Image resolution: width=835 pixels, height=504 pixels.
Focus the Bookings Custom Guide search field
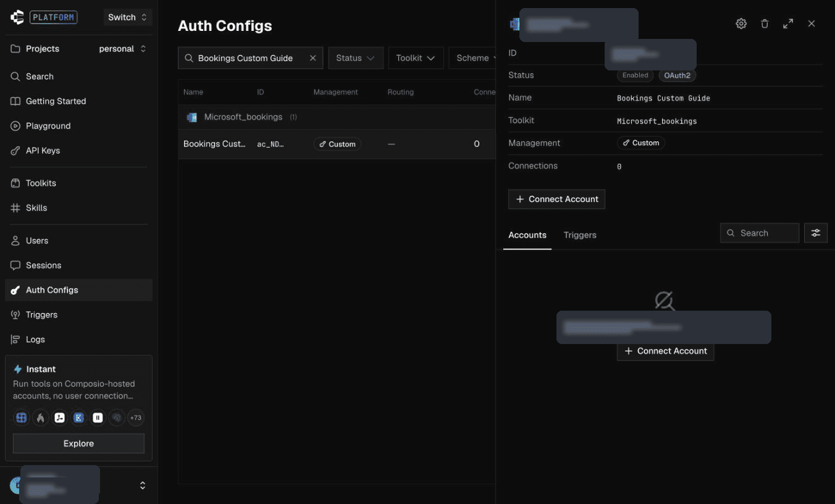250,58
